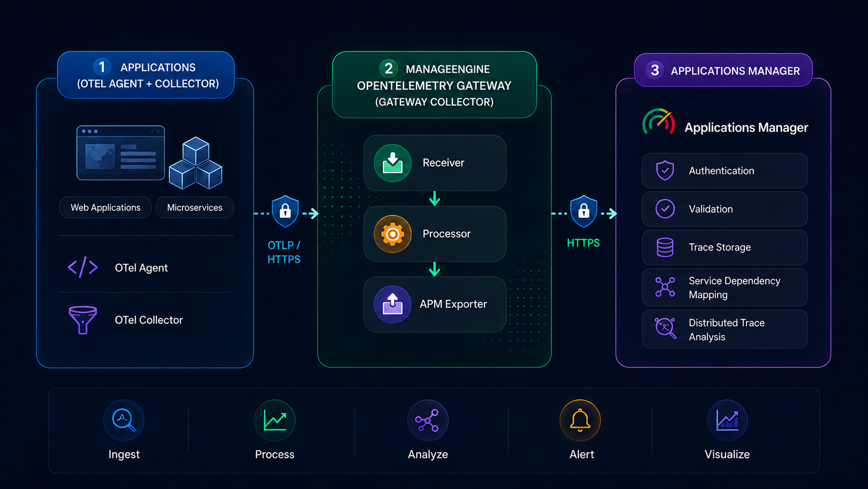Click the lock shield above OTLP / HTTPS
The image size is (868, 489).
pos(285,211)
